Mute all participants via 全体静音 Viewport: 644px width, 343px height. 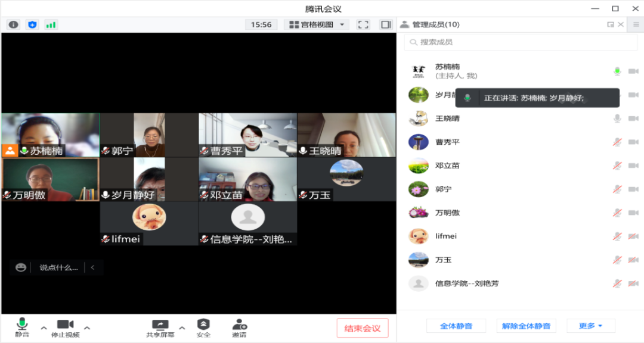tap(456, 326)
